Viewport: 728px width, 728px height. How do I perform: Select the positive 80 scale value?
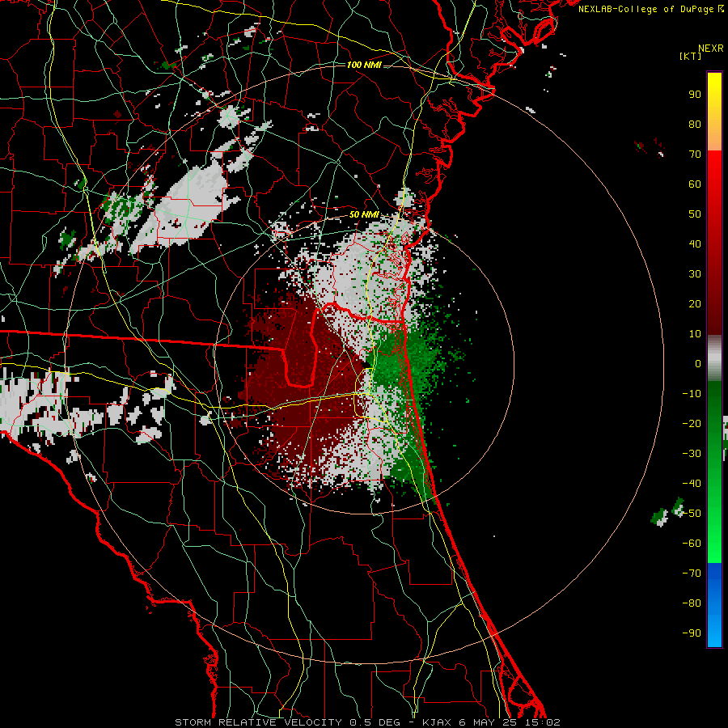[x=695, y=125]
